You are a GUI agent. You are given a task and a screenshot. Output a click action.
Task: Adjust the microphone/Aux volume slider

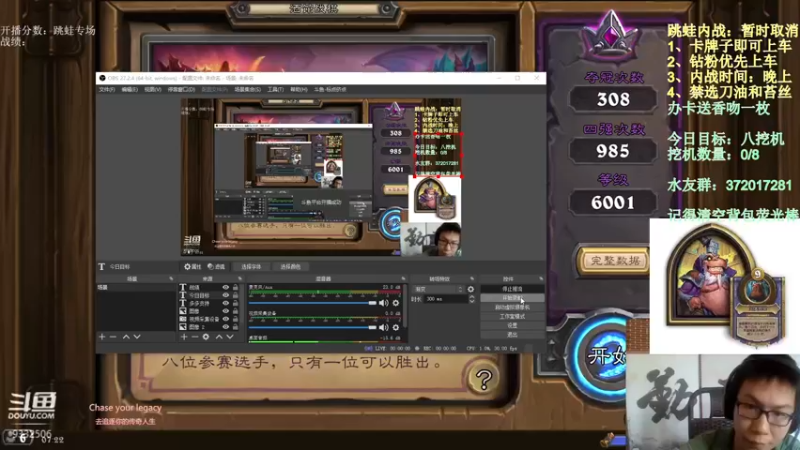point(312,303)
